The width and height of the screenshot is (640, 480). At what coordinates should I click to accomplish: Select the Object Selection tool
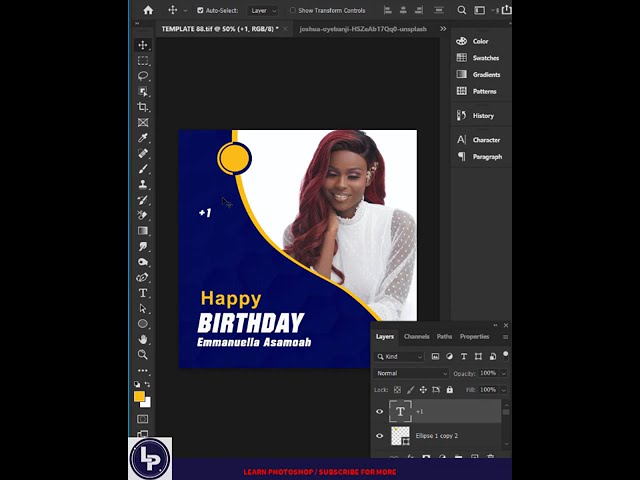(x=143, y=91)
